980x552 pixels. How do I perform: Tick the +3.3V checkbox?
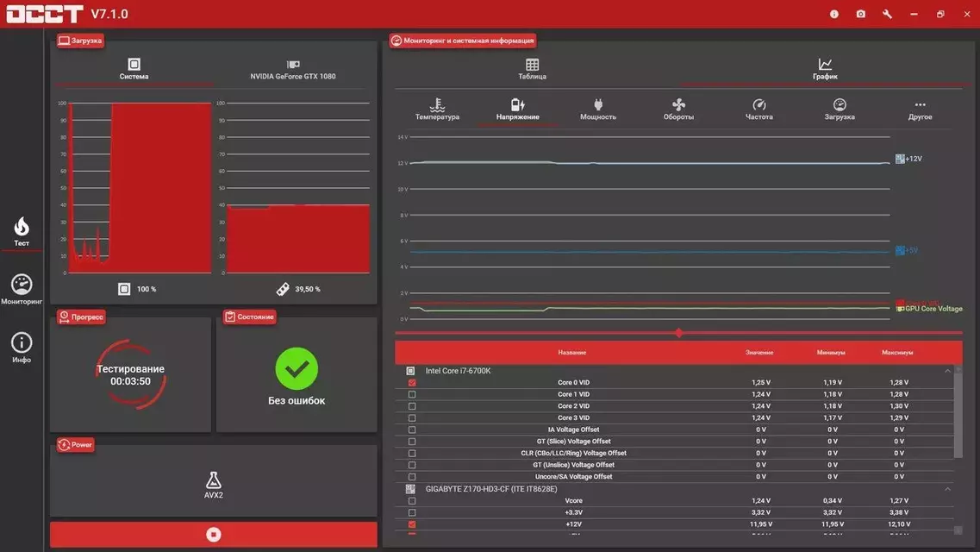[x=412, y=512]
